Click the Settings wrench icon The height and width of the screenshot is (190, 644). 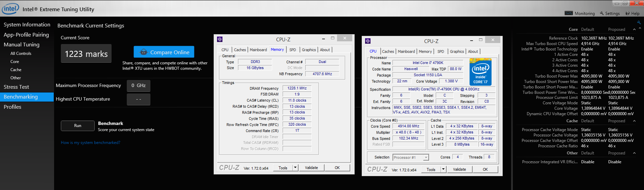(x=602, y=13)
